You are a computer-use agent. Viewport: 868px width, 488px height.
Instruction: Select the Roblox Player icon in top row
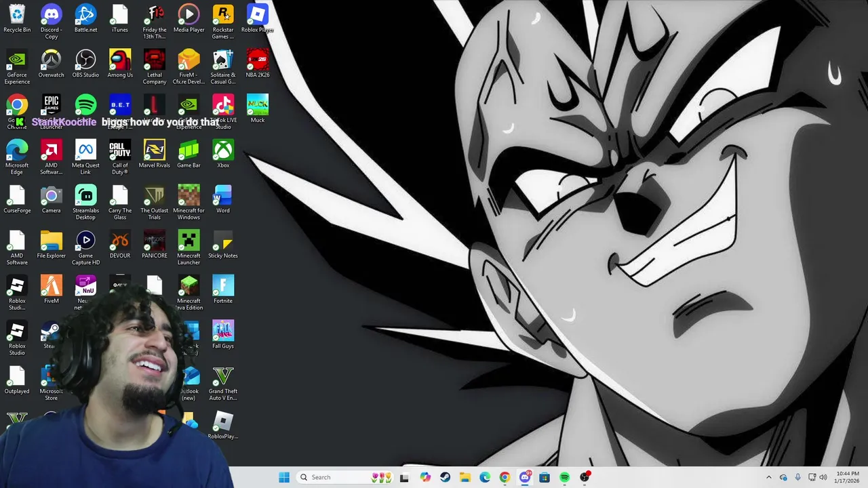coord(257,19)
